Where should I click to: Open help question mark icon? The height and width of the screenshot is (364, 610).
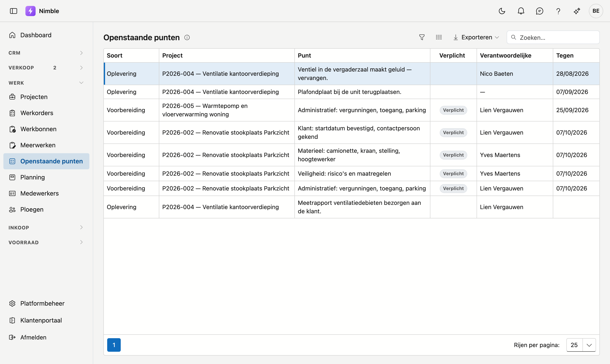click(x=558, y=11)
